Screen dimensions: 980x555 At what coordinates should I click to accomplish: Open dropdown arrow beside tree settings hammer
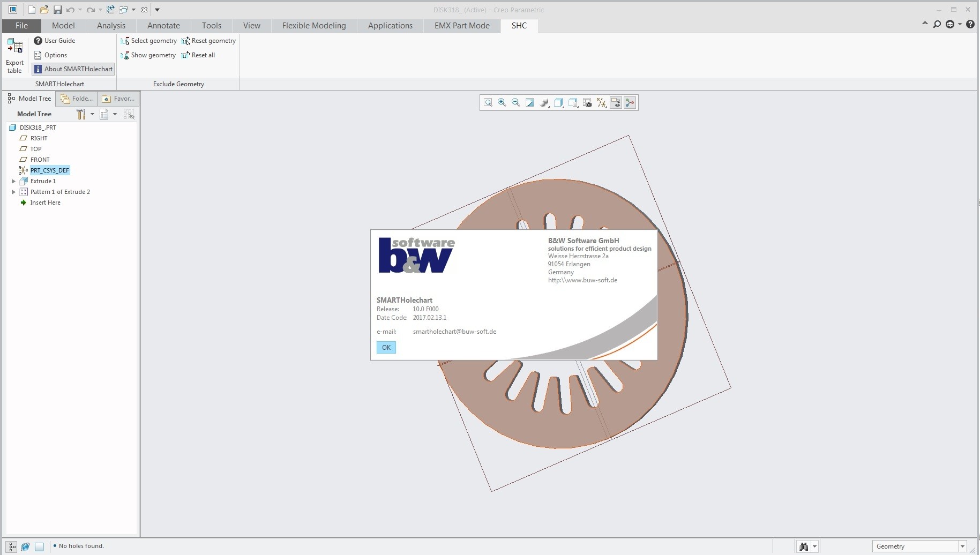(x=92, y=114)
